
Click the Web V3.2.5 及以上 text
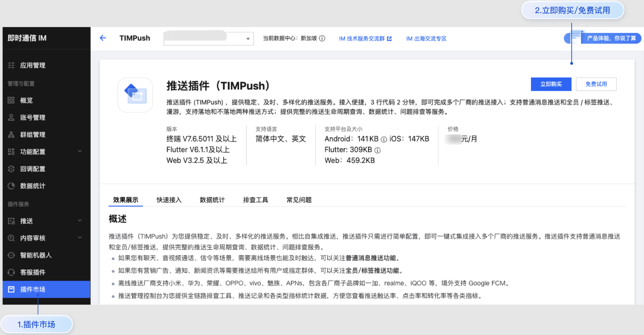[x=197, y=161]
